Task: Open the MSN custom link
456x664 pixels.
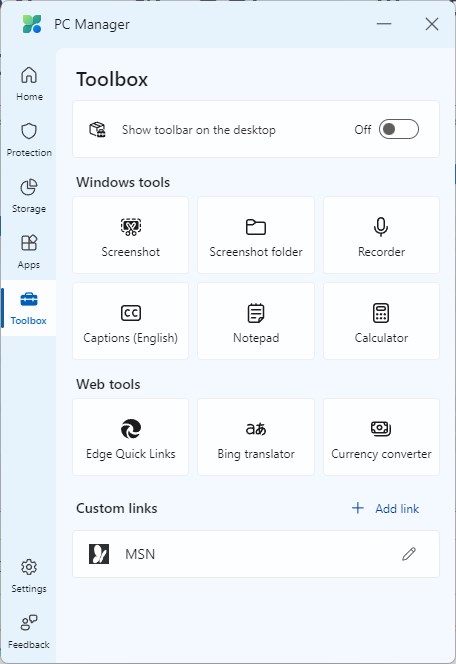Action: 256,554
